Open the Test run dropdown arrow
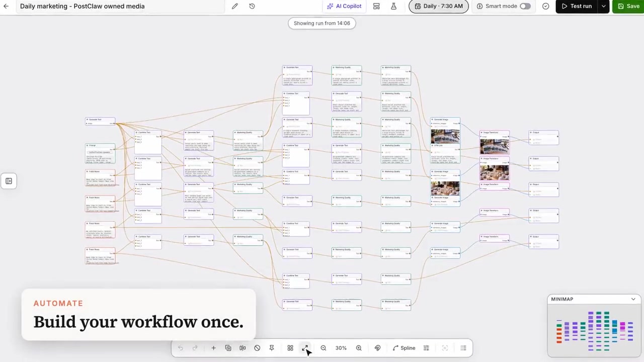The image size is (644, 362). click(x=603, y=6)
